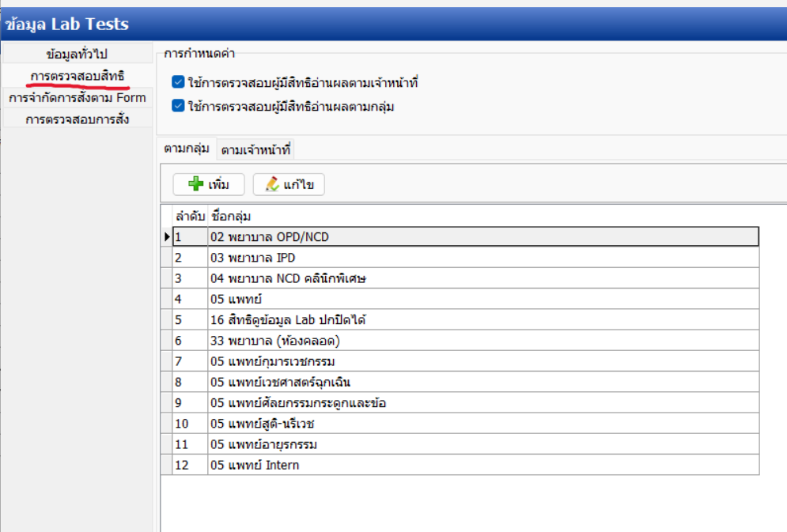Click the pencil icon on แก้ไข

tap(273, 184)
